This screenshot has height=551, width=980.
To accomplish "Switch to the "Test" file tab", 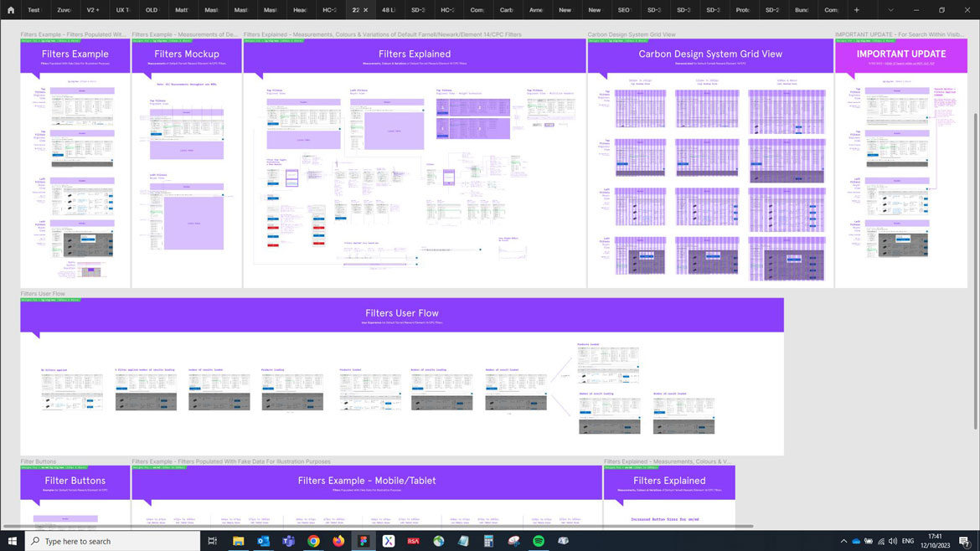I will (34, 10).
